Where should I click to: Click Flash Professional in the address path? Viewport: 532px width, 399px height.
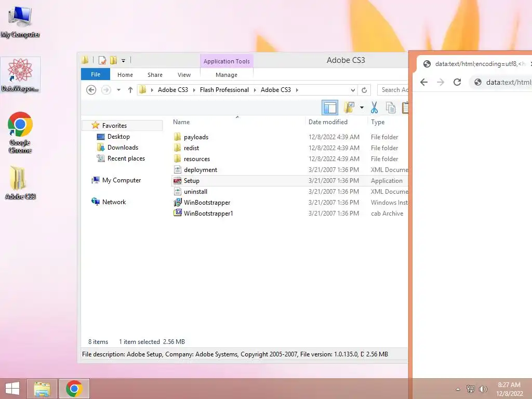(224, 90)
